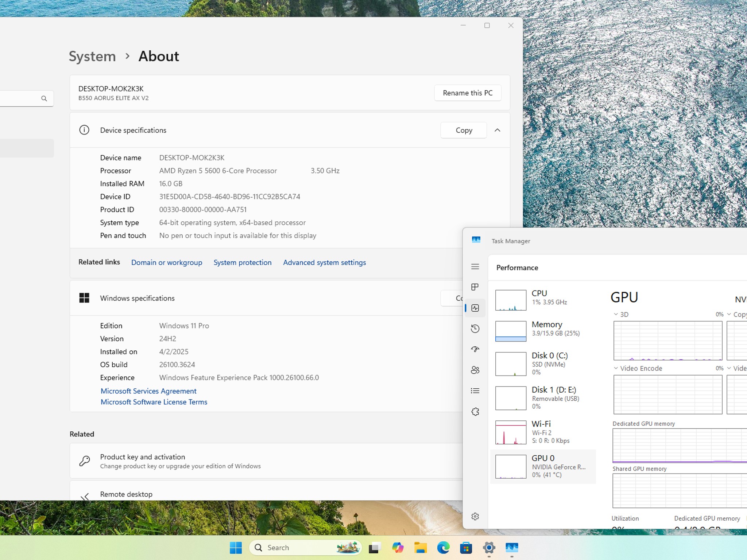The width and height of the screenshot is (747, 560).
Task: Open Details list page in Task Manager
Action: [475, 391]
